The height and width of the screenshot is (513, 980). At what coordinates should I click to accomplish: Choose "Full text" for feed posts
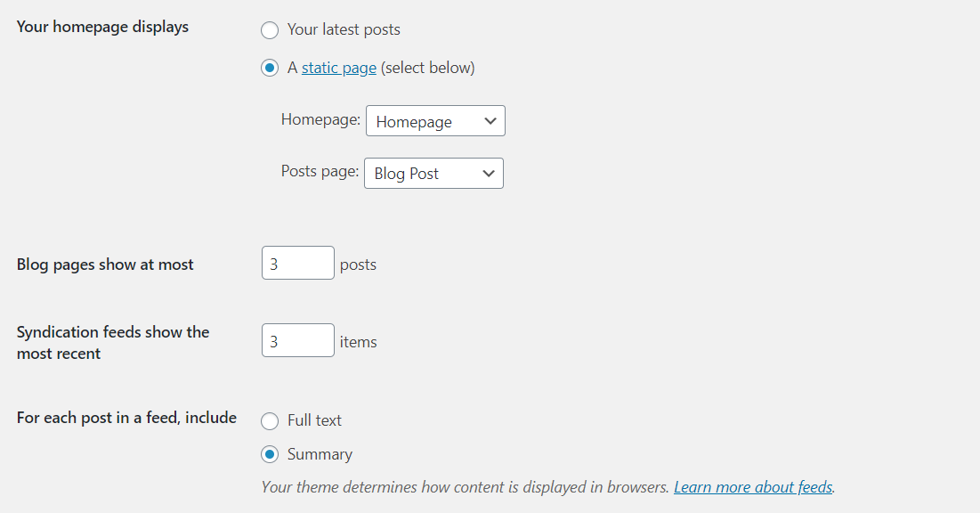(270, 420)
